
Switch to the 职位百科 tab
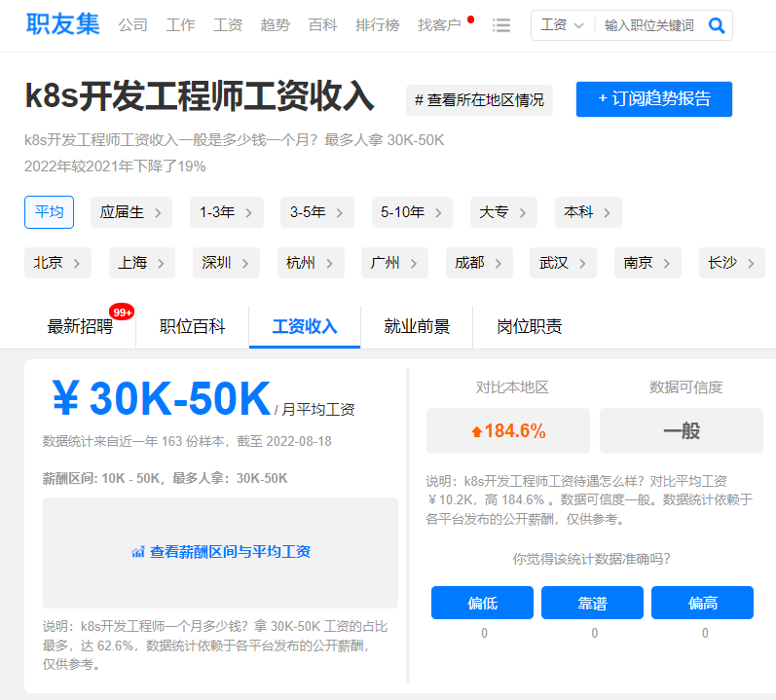(x=193, y=326)
